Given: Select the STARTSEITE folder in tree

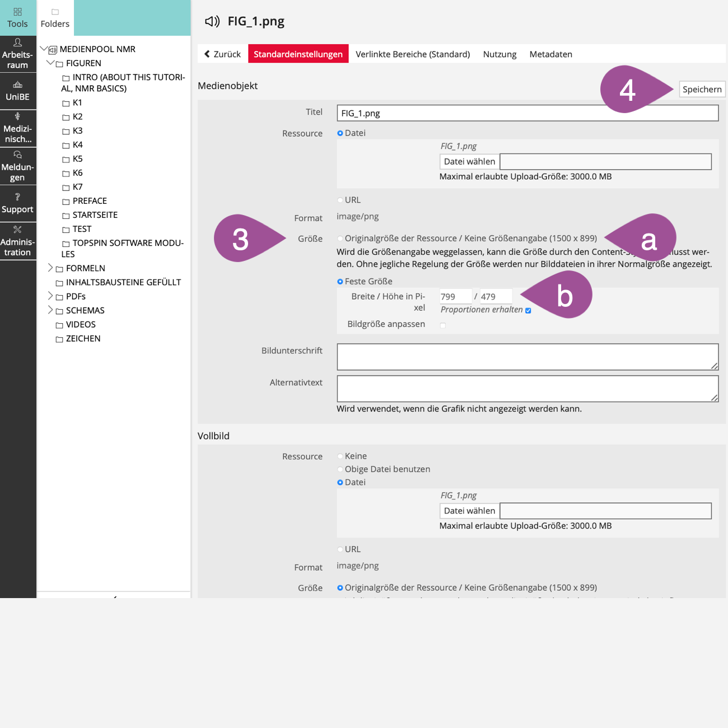Looking at the screenshot, I should (95, 215).
